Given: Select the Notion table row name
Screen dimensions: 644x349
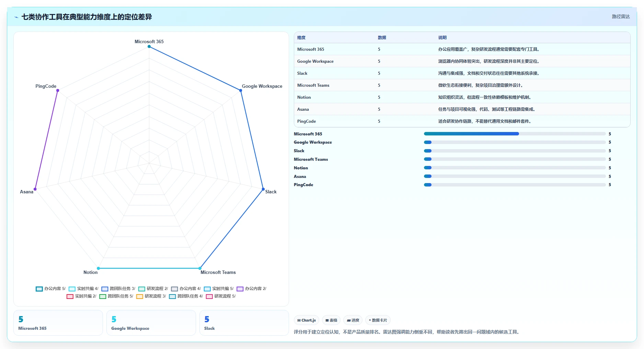Looking at the screenshot, I should click(304, 97).
